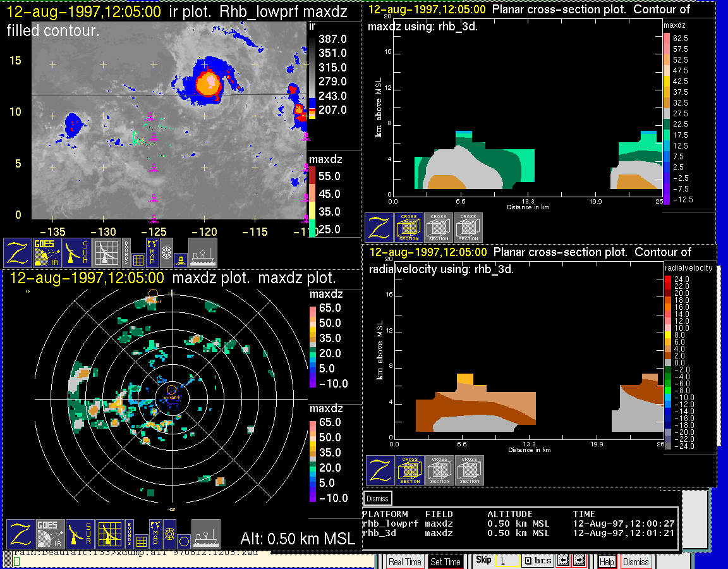Open the hrs time unit dropdown
The height and width of the screenshot is (569, 728).
point(537,561)
